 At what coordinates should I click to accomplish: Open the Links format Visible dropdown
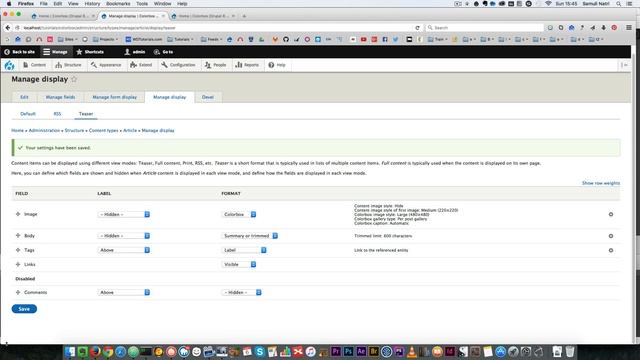tap(239, 264)
